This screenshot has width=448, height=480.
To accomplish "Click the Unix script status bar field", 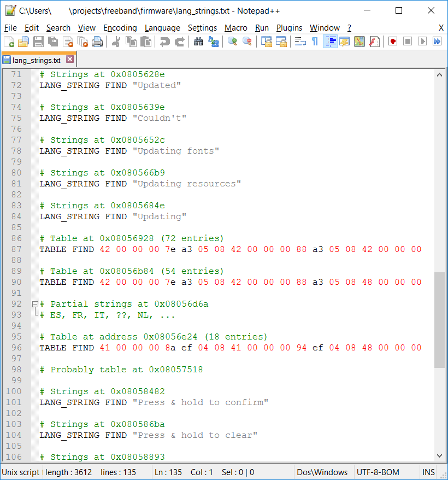I will tap(21, 472).
